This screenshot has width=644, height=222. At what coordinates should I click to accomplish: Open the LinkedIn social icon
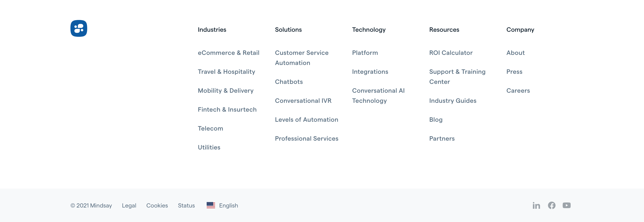tap(536, 205)
